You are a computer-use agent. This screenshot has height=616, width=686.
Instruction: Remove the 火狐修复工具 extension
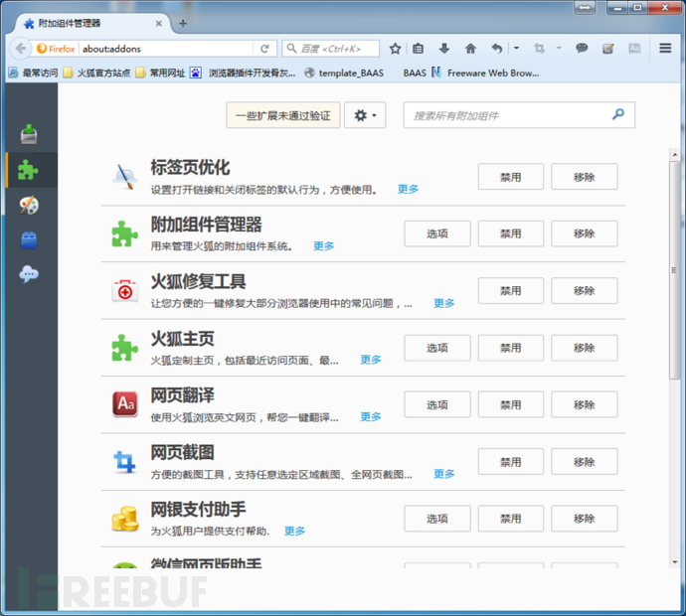pyautogui.click(x=584, y=290)
